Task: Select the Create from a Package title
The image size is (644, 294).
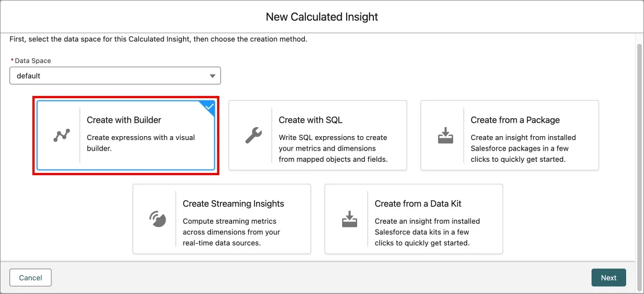Action: click(515, 120)
